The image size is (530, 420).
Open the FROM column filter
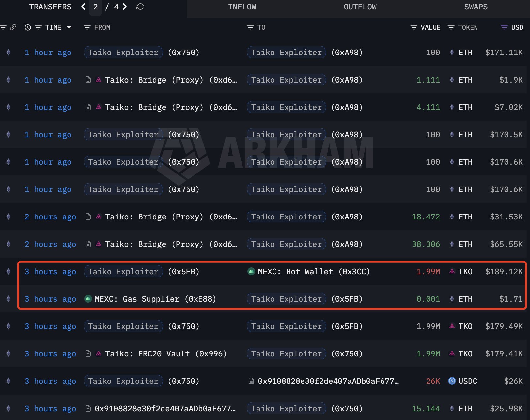[87, 27]
